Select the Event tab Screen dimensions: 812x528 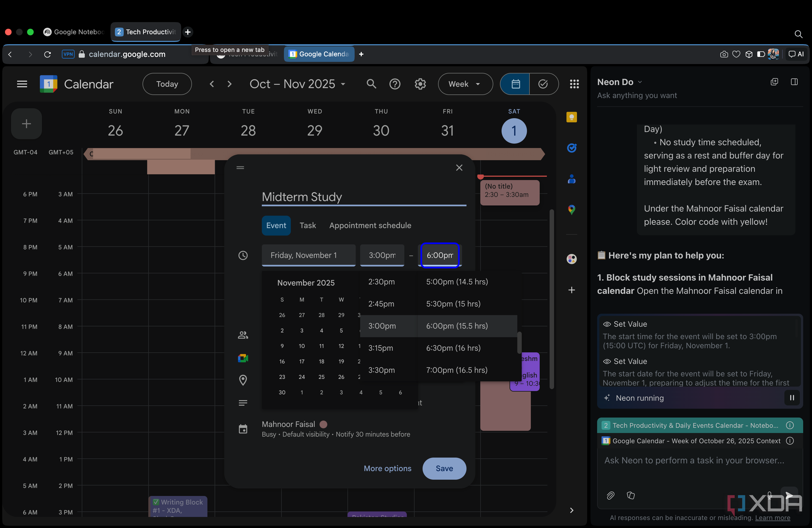click(276, 225)
